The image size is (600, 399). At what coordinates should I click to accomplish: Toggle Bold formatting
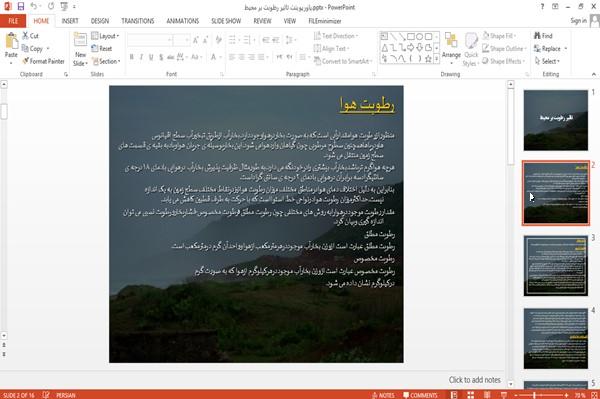point(132,57)
